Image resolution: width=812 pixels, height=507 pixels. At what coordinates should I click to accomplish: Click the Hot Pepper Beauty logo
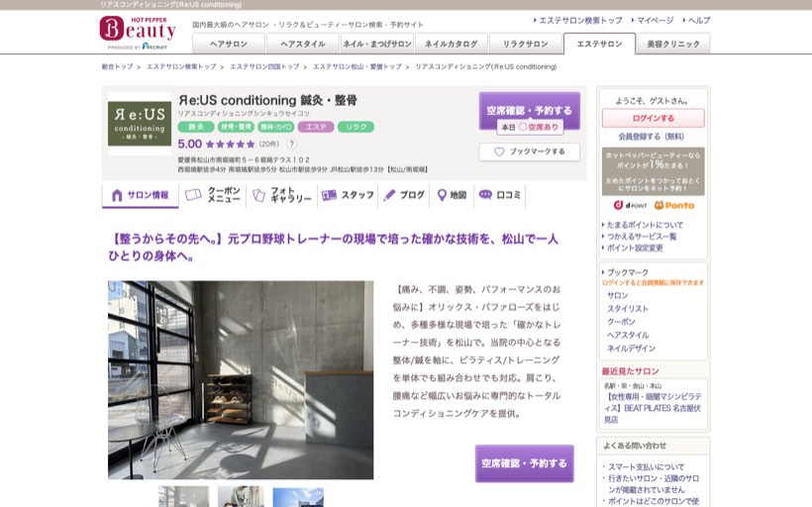pyautogui.click(x=138, y=33)
